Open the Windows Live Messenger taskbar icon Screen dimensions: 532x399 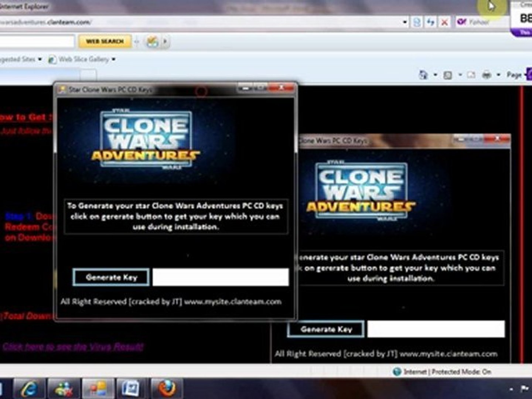pos(64,388)
